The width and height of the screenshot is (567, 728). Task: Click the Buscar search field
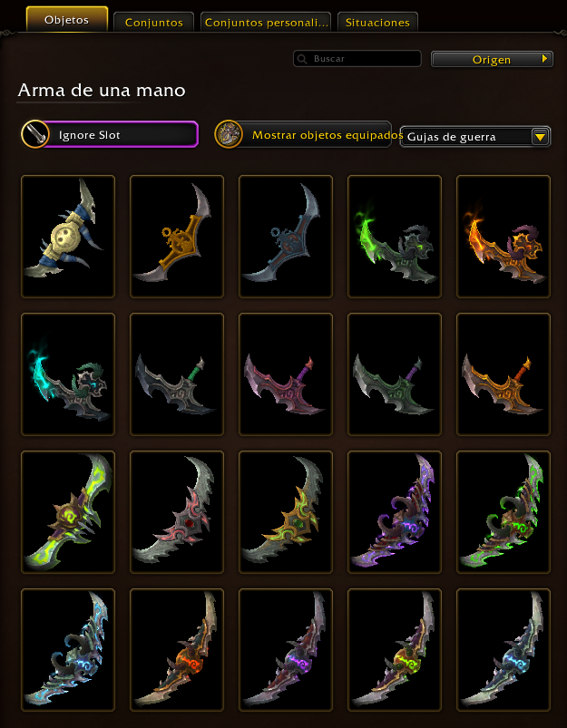coord(357,59)
